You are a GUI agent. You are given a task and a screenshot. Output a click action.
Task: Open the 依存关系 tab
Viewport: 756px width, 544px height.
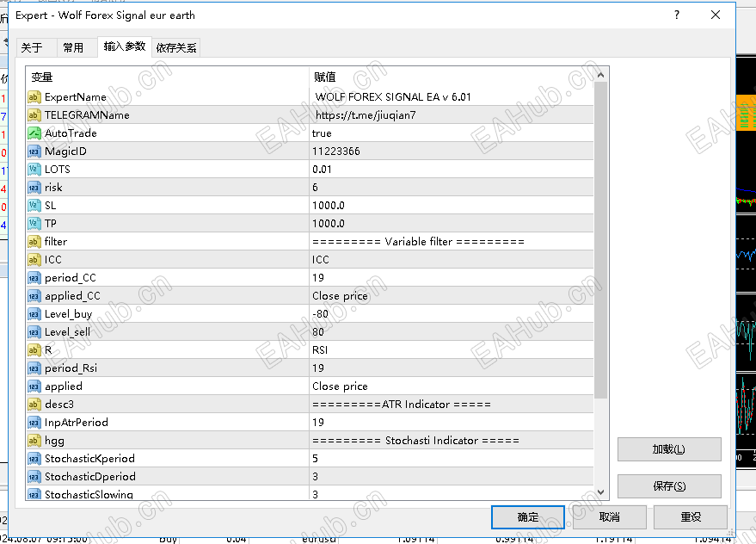176,47
